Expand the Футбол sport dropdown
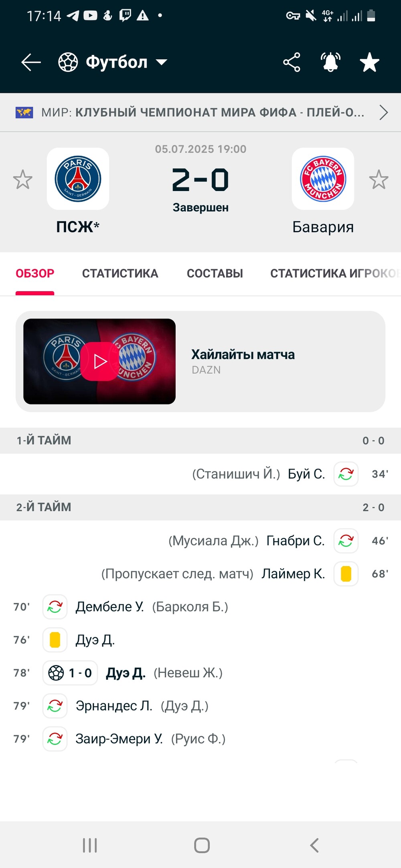Screen dimensions: 401x868 click(113, 62)
